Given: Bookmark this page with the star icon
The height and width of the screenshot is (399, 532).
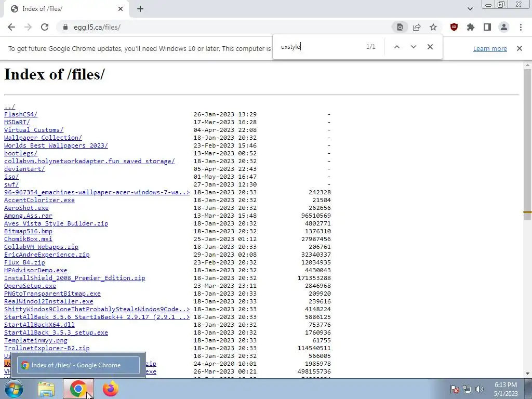Looking at the screenshot, I should [433, 27].
